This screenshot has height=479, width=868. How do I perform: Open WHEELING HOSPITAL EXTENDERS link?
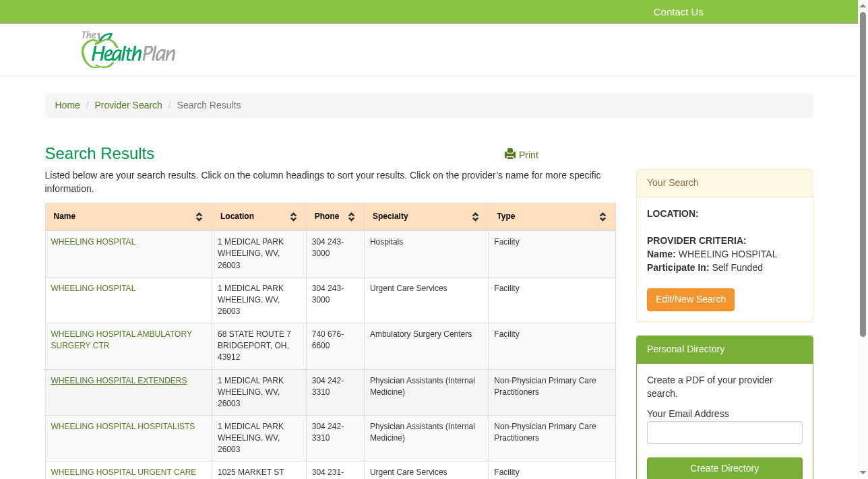pos(119,381)
